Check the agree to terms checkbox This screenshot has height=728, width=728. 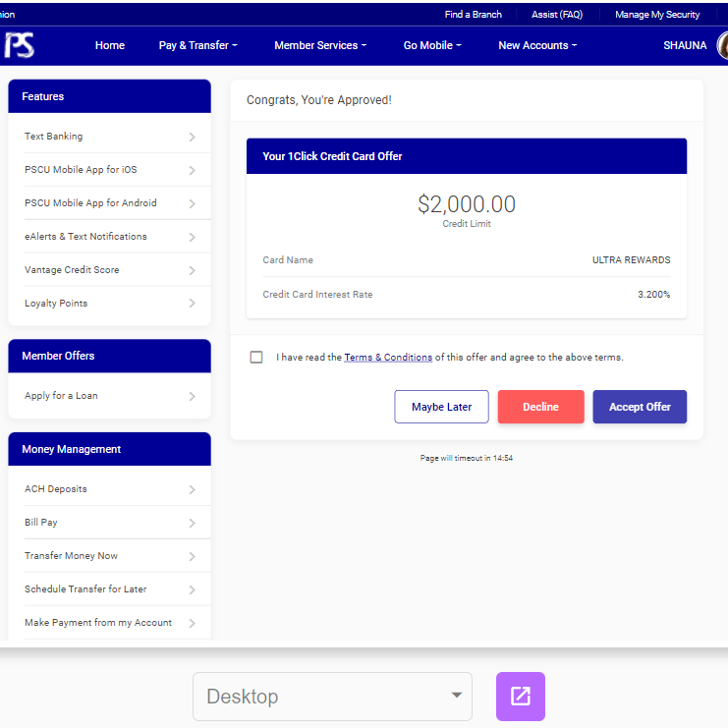coord(256,358)
